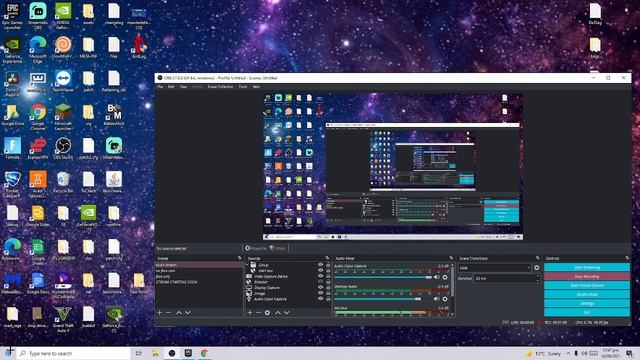Open OBS Studio desktop shortcut
Viewport: 640px width, 360px height.
pyautogui.click(x=63, y=149)
